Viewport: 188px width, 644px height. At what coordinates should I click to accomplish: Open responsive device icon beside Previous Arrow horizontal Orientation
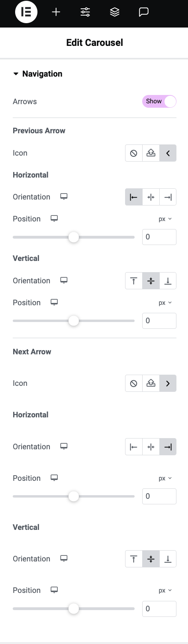coord(64,197)
